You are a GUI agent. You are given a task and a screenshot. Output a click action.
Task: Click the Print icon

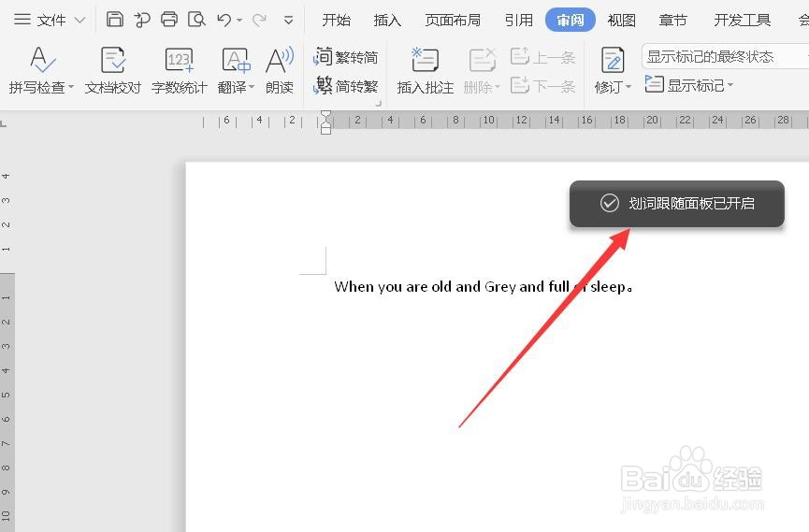tap(169, 20)
